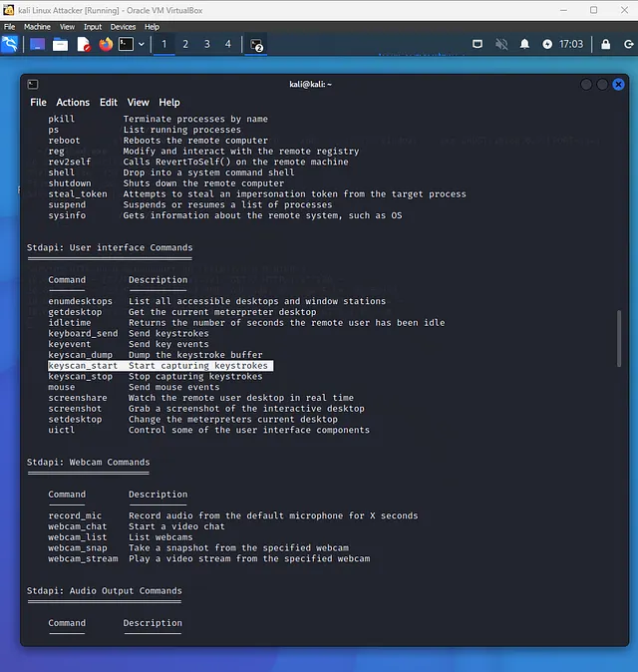Viewport: 638px width, 672px height.
Task: Switch to workspace 1
Action: pos(163,44)
